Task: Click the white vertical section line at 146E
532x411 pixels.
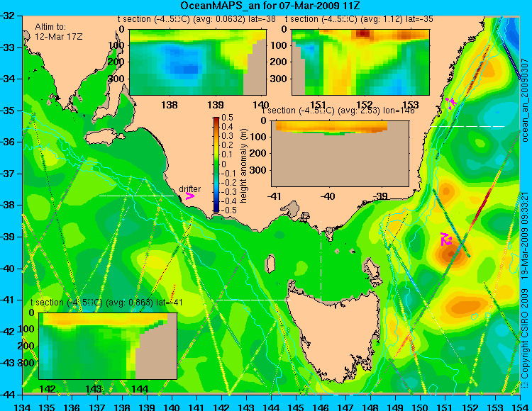Action: [x=321, y=261]
